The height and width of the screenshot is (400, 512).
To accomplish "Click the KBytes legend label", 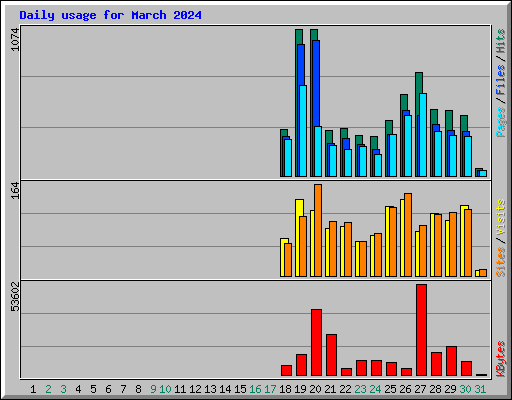I will coord(500,359).
